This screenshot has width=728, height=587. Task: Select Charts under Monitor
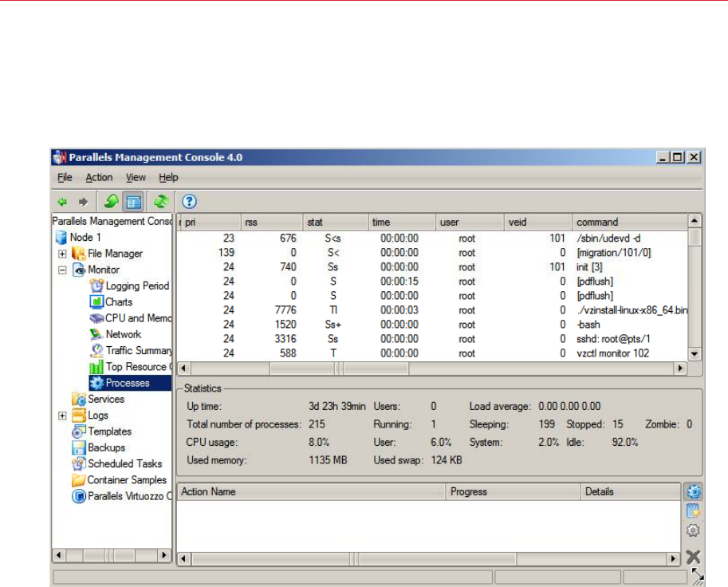(118, 302)
